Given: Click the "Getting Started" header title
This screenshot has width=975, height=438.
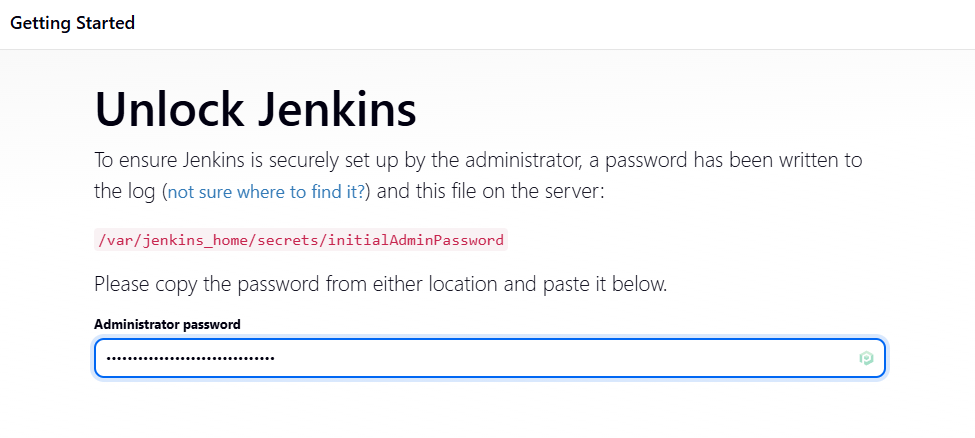Looking at the screenshot, I should [72, 22].
